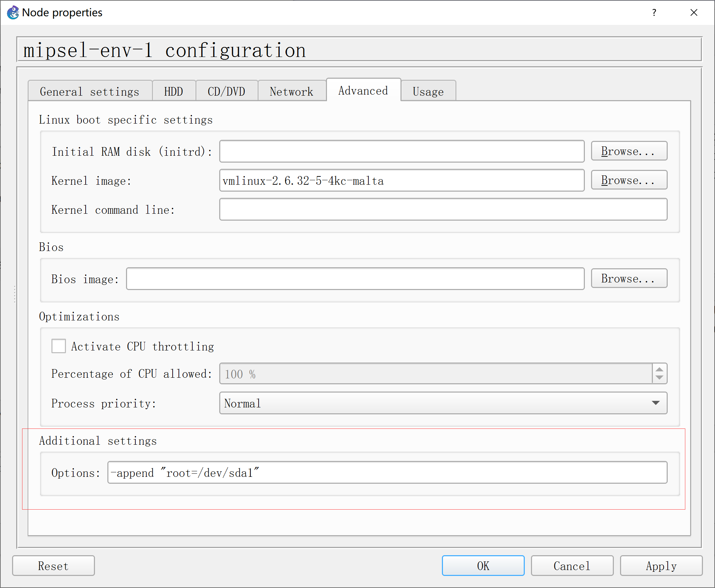Viewport: 715px width, 588px height.
Task: Enable Activate CPU throttling checkbox
Action: pos(59,346)
